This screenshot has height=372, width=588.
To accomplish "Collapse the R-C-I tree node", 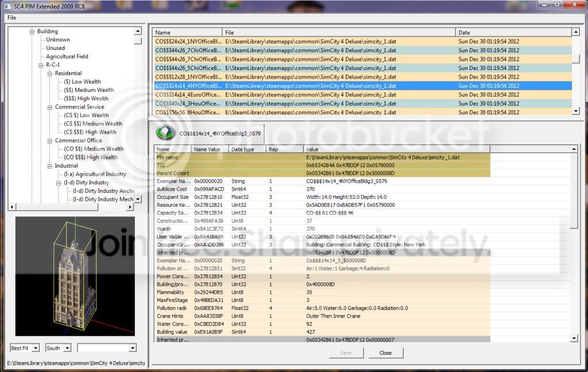I will point(41,65).
